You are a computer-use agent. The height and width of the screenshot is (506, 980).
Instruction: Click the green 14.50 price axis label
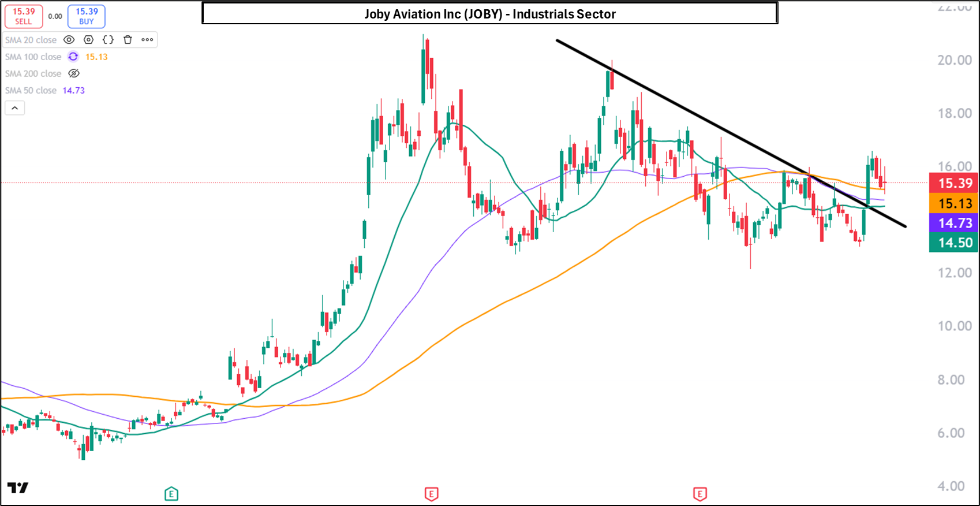(x=955, y=243)
